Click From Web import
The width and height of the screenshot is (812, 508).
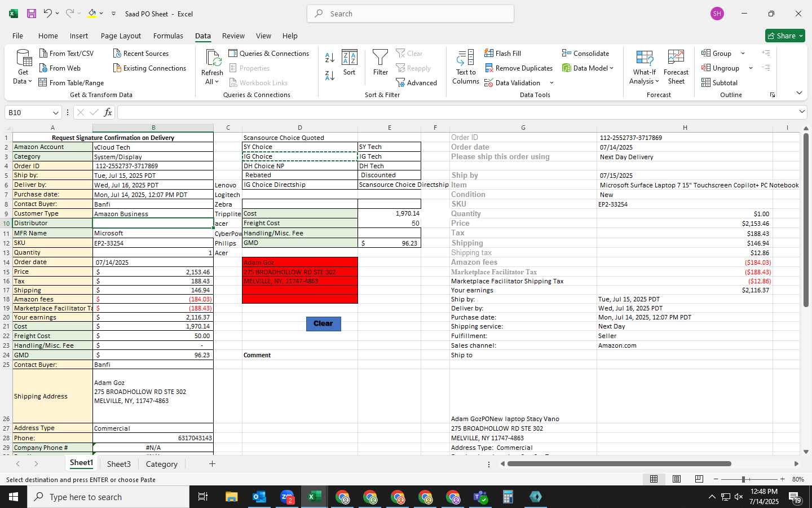coord(60,68)
